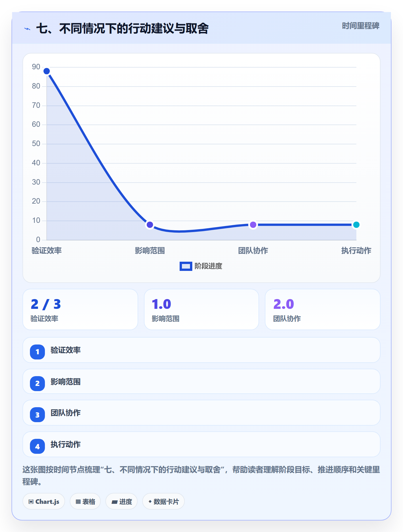Screen dimensions: 403x532
Task: Click the 影响范围 x-axis label
Action: tap(150, 250)
